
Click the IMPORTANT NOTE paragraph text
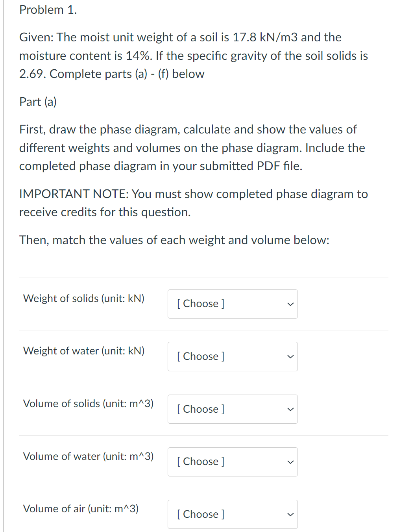pyautogui.click(x=194, y=202)
